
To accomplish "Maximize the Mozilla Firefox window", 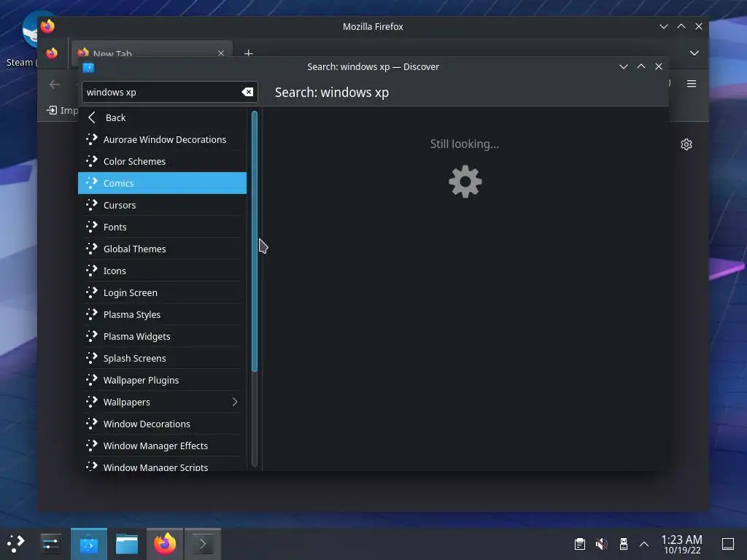I will coord(681,27).
